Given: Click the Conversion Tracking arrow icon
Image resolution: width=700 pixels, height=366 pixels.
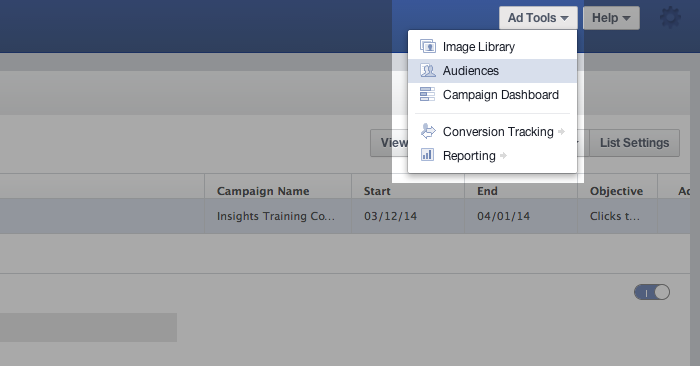Looking at the screenshot, I should tap(428, 131).
